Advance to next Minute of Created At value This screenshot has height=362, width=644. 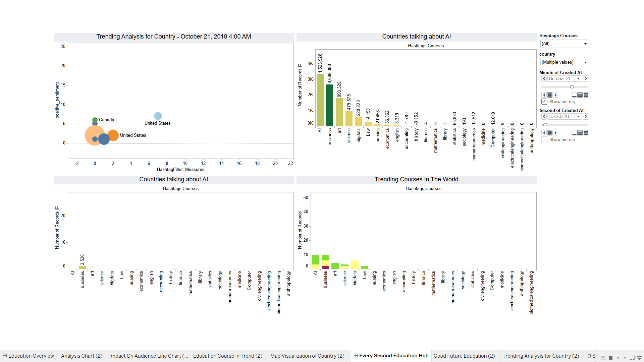click(586, 79)
